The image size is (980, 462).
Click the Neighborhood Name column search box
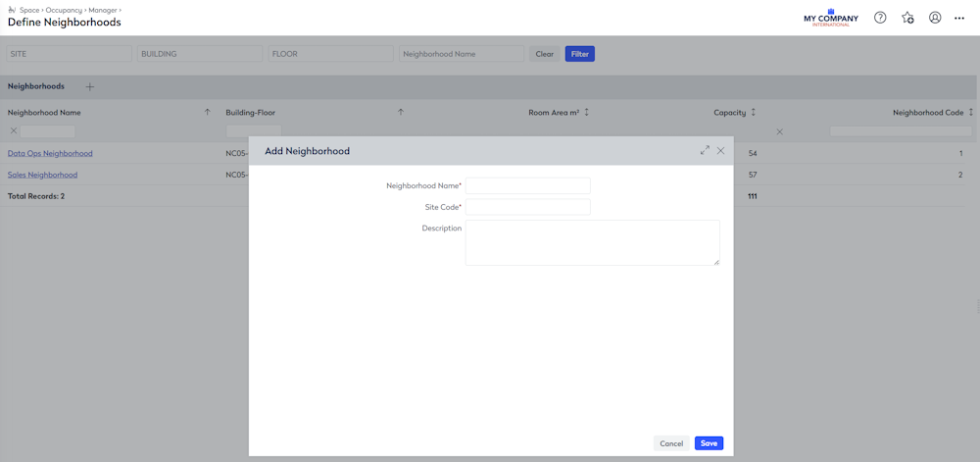[47, 131]
